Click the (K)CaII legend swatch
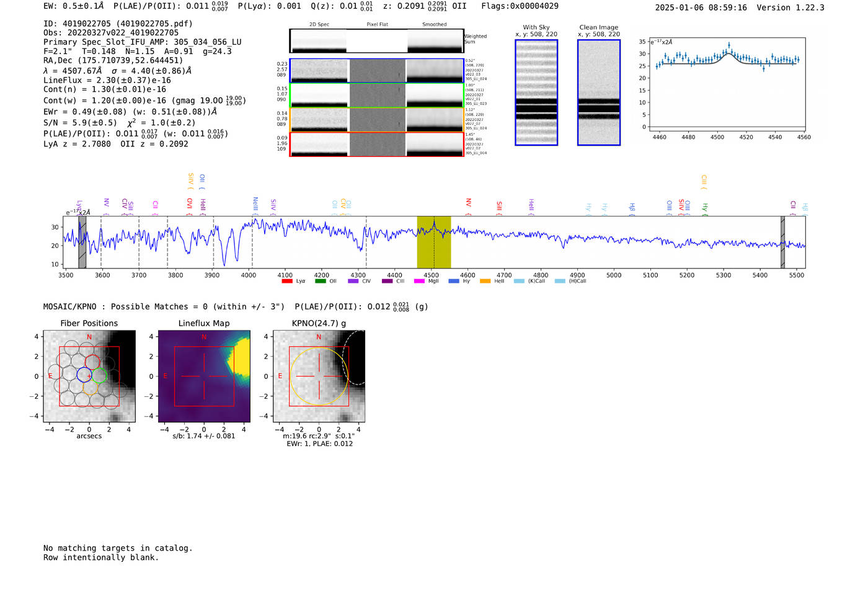 coord(519,281)
